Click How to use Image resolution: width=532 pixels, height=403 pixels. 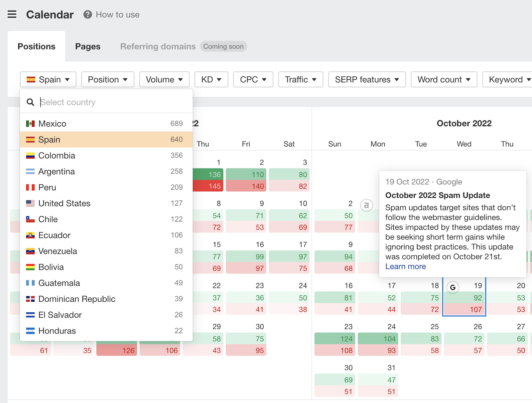click(x=117, y=14)
